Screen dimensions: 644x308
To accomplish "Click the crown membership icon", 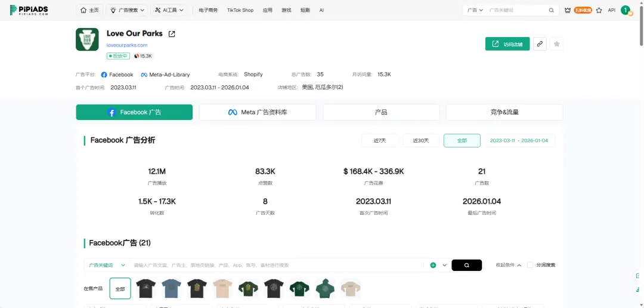I will (x=568, y=10).
